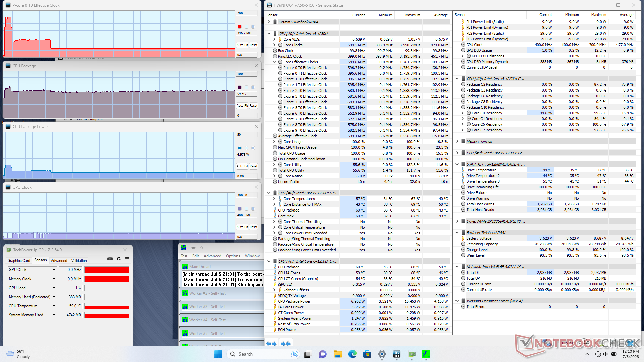Switch to GPU-Z via its taskbar icon

[412, 354]
